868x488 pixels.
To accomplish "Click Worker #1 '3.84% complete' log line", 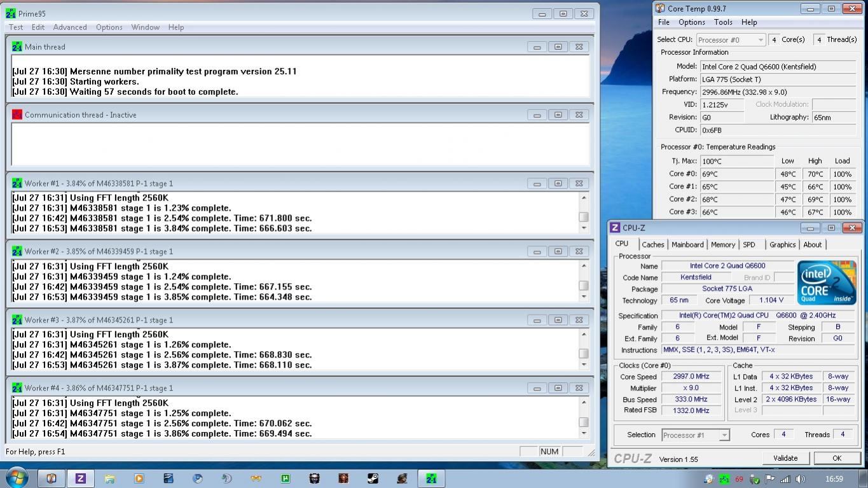I will click(162, 228).
